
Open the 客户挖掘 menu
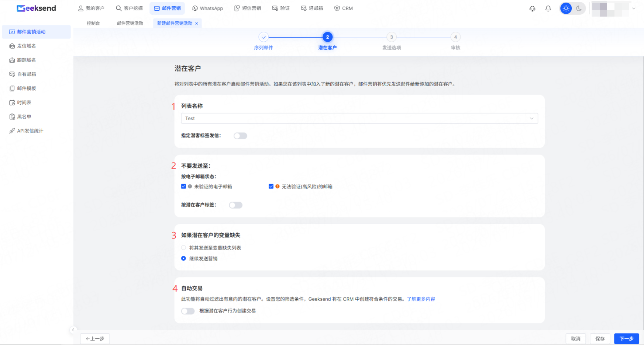(129, 8)
